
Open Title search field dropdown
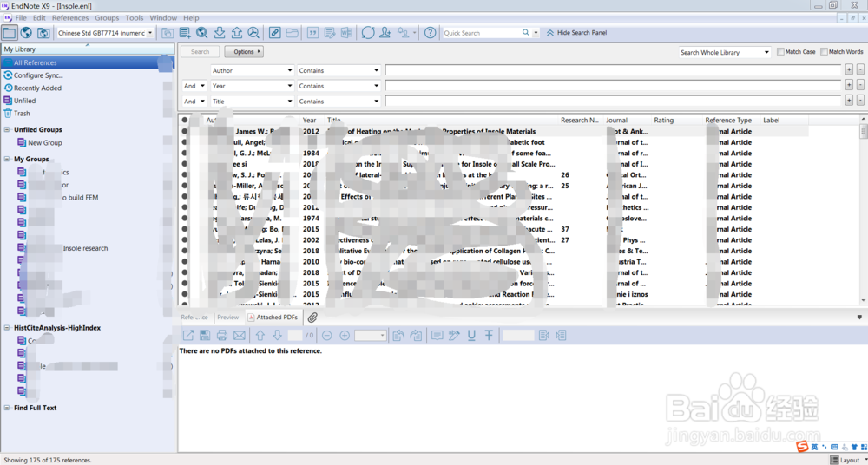[252, 102]
